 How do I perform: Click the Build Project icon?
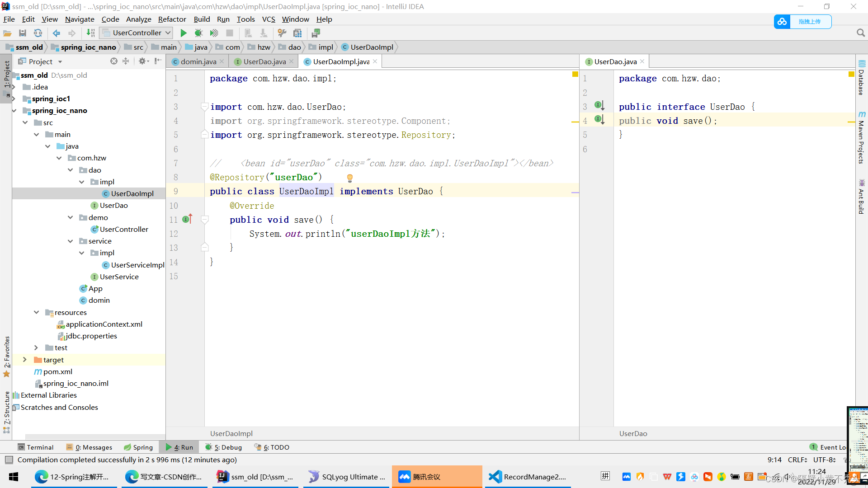(90, 33)
